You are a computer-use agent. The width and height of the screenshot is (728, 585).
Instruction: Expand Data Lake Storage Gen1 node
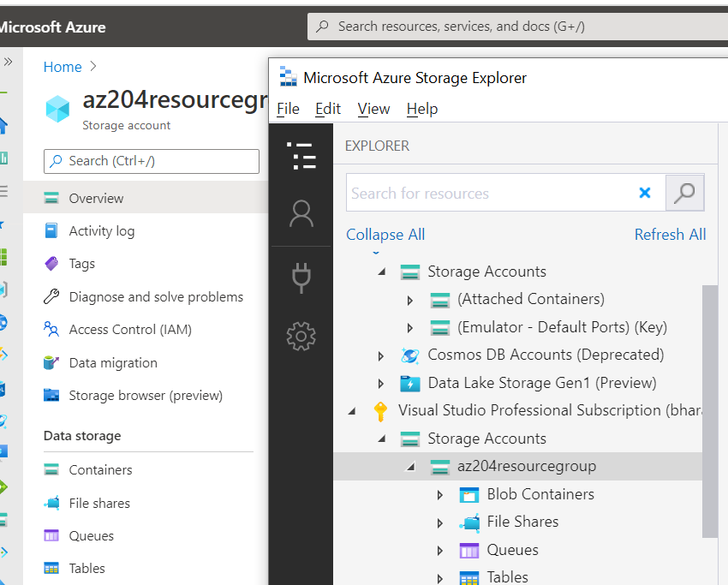tap(381, 384)
